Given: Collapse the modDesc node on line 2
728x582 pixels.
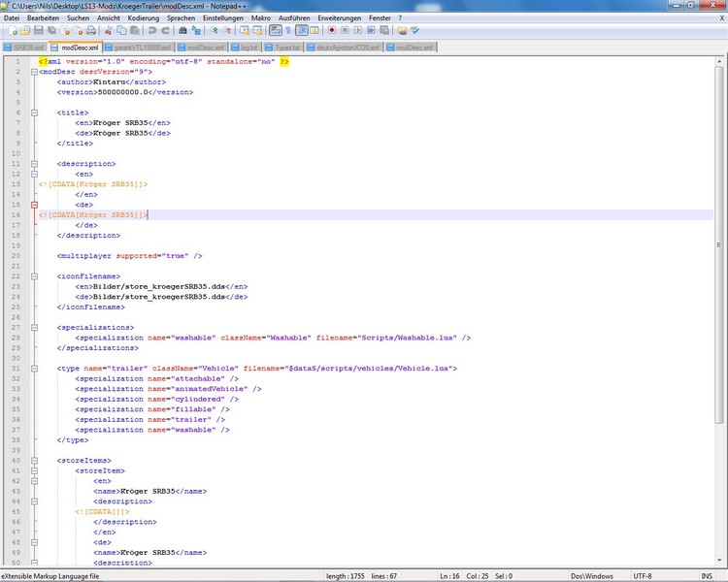Looking at the screenshot, I should (34, 72).
